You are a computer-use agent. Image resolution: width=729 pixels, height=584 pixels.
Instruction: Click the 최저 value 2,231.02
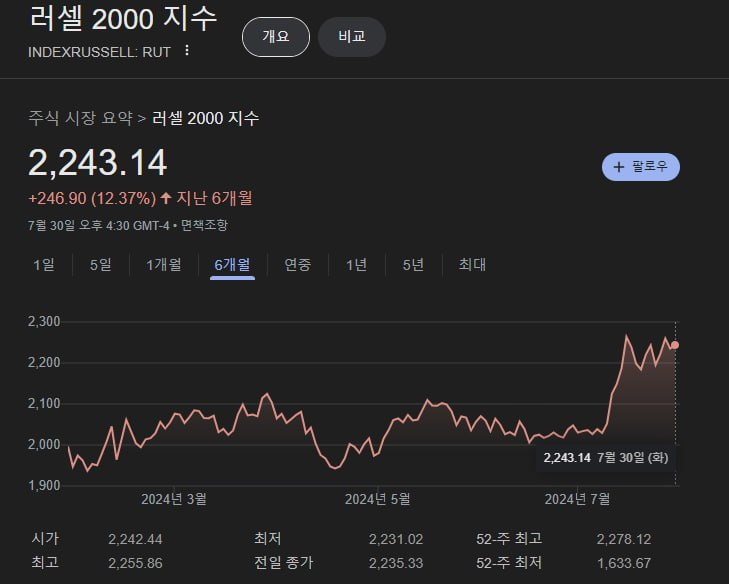click(x=396, y=539)
